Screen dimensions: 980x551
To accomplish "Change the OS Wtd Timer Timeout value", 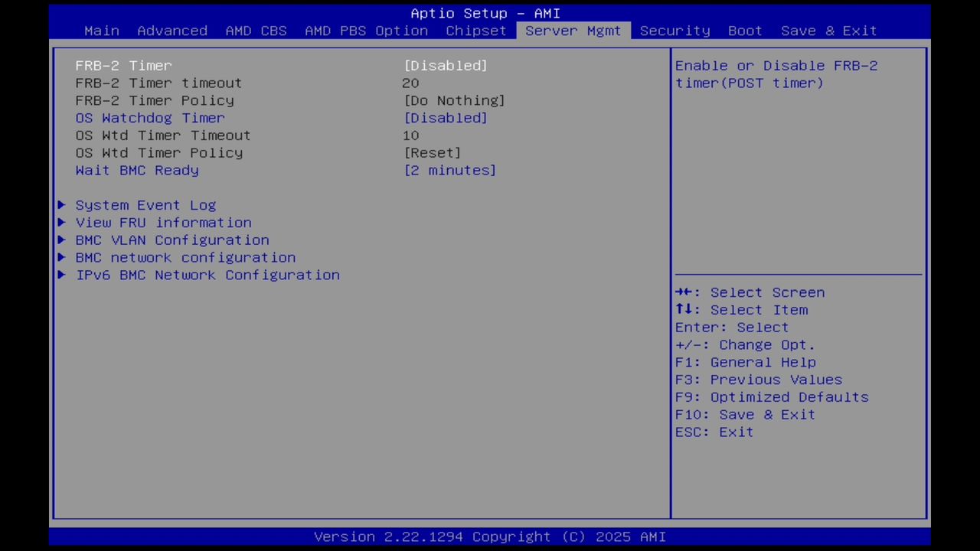I will (x=410, y=135).
